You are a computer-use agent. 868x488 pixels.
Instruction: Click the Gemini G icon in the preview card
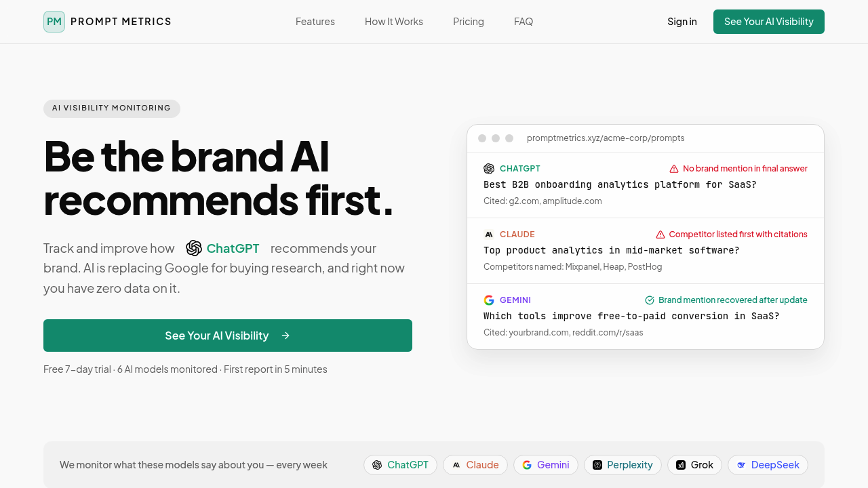(489, 300)
